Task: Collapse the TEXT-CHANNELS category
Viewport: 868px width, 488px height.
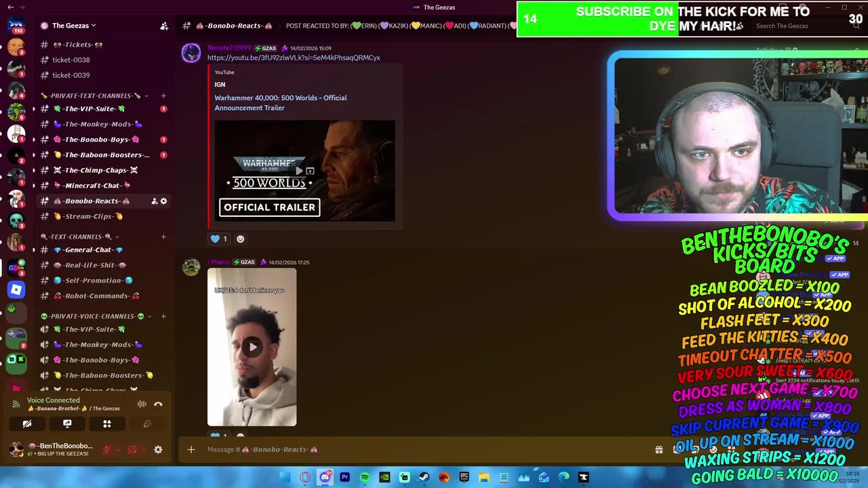Action: tap(80, 237)
